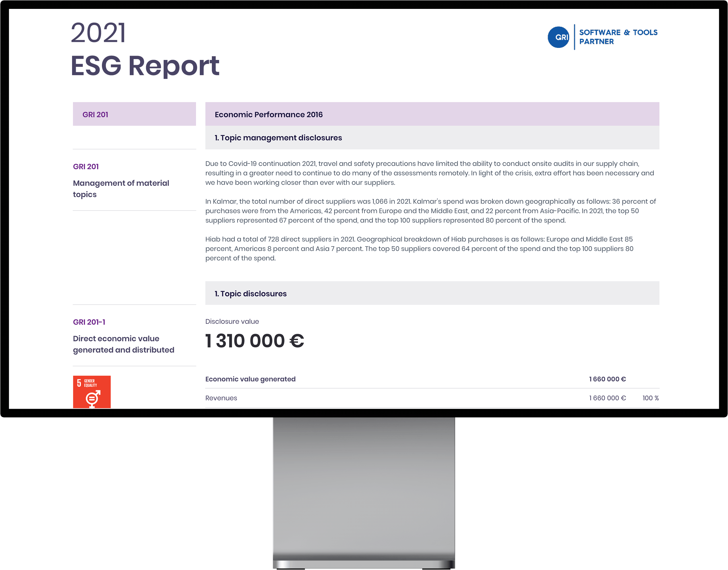Image resolution: width=728 pixels, height=570 pixels.
Task: Click the GRI 201 sidebar reference code
Action: (86, 167)
